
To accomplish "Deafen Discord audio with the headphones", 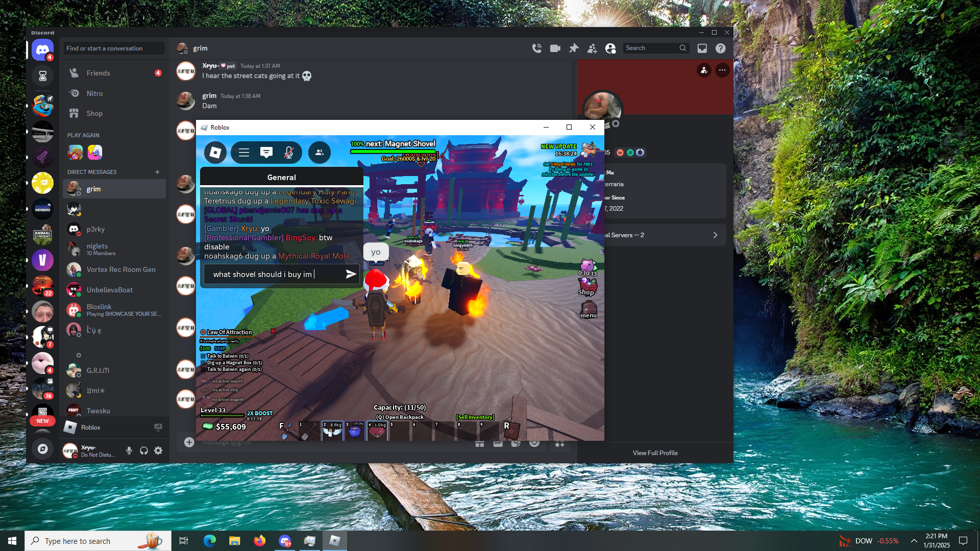I will coord(144,450).
